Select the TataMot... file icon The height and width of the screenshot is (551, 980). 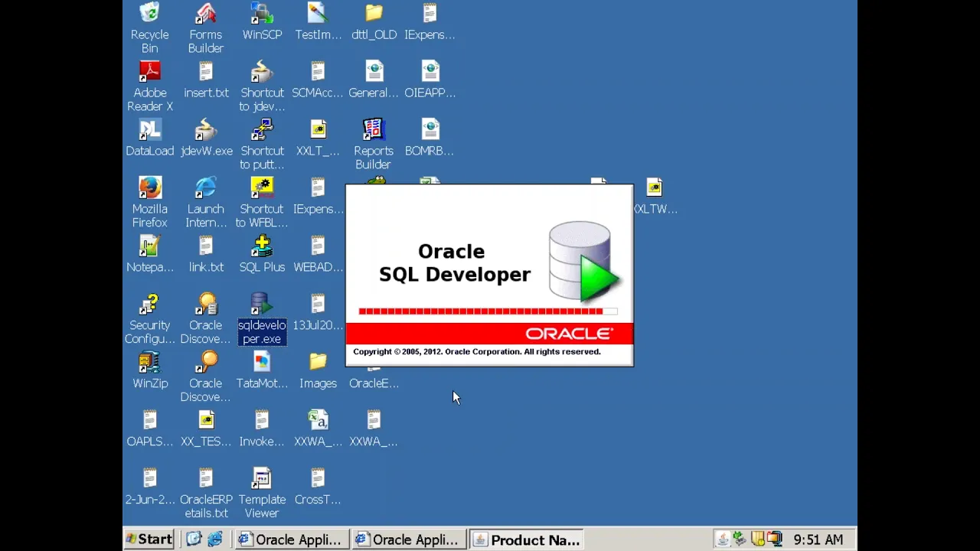(x=262, y=370)
